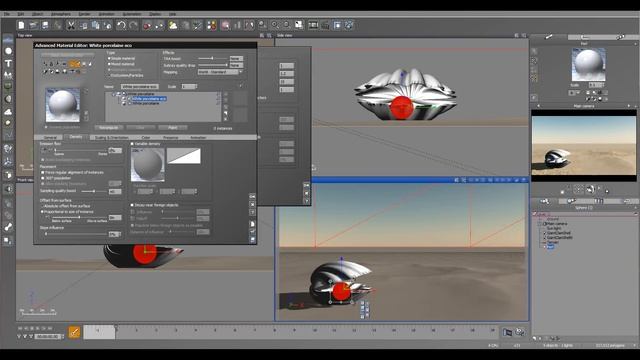Click the Cut scissors icon
Screen dimensions: 640x360
pyautogui.click(x=71, y=25)
